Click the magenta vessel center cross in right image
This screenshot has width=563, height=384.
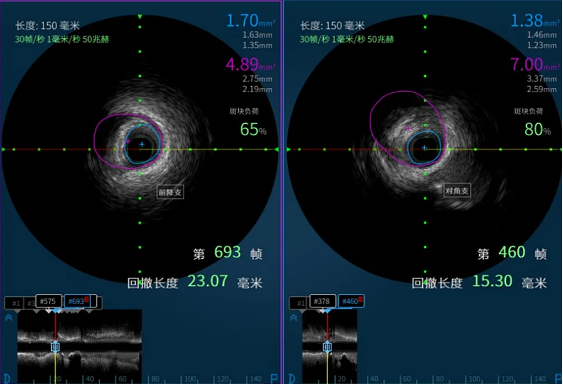[x=408, y=128]
